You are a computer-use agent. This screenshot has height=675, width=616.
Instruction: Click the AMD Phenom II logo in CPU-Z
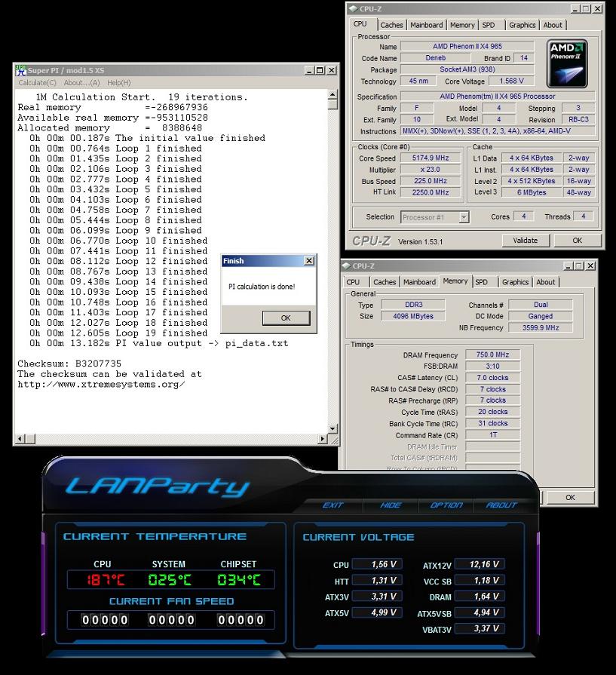coord(567,63)
